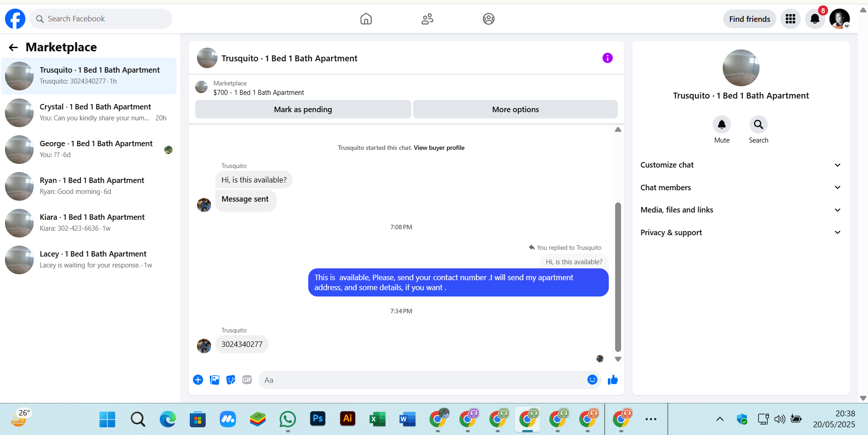The image size is (868, 435).
Task: Open the purple conversation information icon
Action: coord(607,58)
